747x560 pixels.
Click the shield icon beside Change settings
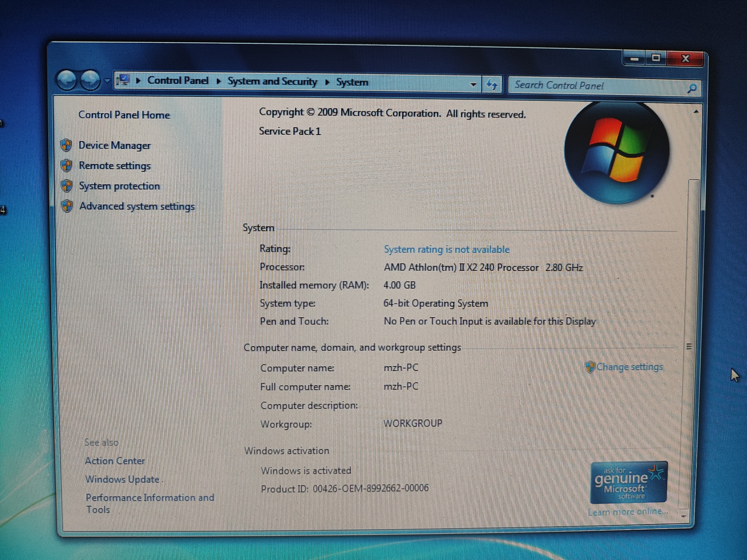tap(590, 367)
